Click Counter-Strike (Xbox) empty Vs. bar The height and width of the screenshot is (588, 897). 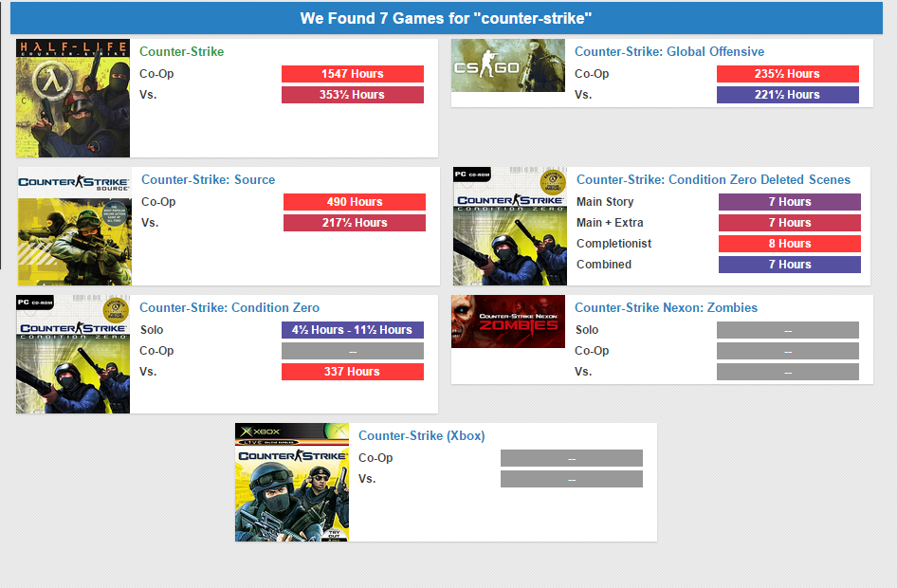pyautogui.click(x=572, y=479)
